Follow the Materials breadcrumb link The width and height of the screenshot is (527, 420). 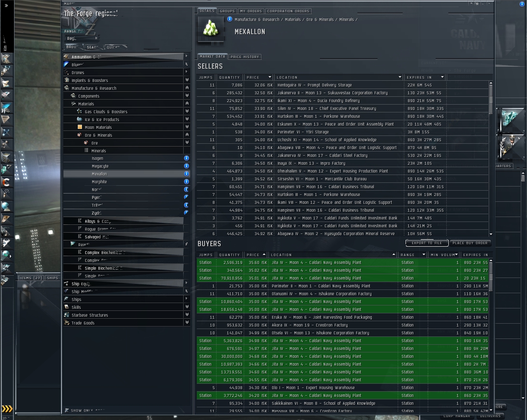click(x=293, y=19)
